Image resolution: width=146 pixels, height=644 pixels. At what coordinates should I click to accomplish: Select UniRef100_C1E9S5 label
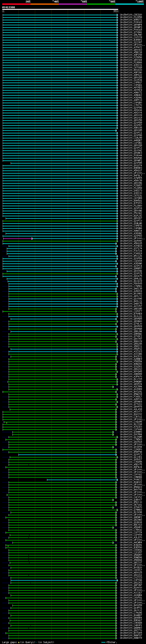pyautogui.click(x=131, y=261)
